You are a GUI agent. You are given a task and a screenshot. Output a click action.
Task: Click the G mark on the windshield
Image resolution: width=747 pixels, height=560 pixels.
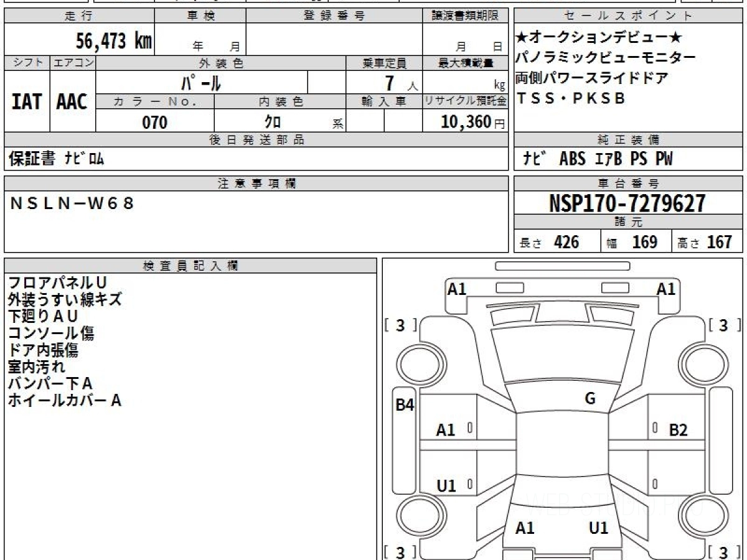590,399
